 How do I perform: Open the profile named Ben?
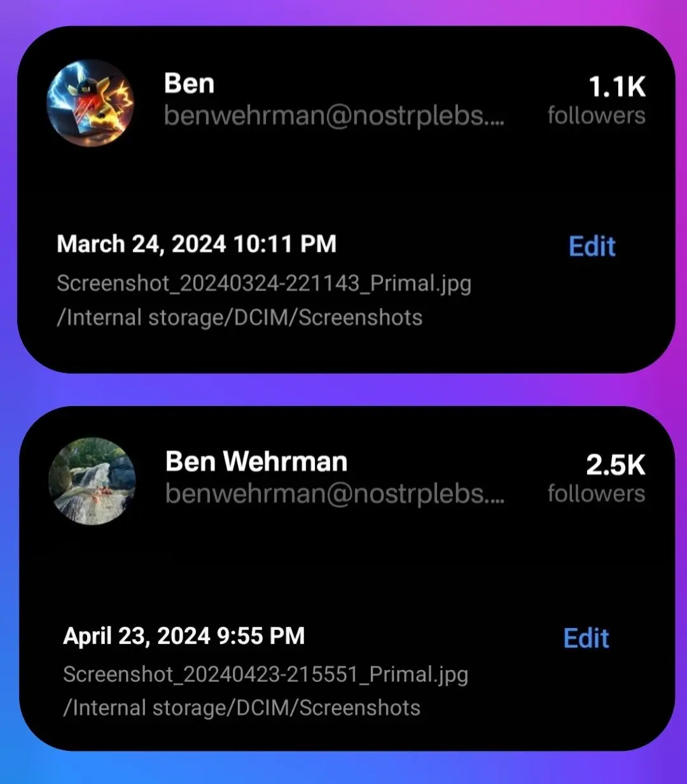tap(189, 83)
